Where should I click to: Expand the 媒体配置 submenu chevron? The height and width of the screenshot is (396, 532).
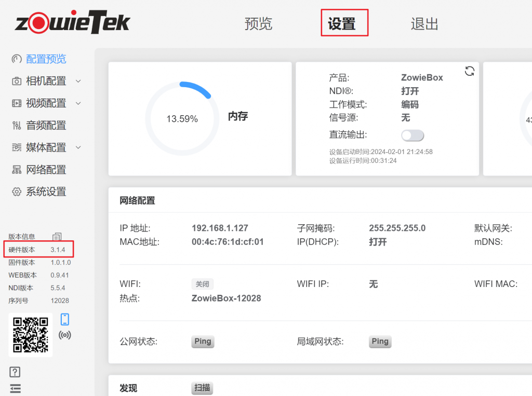[78, 147]
